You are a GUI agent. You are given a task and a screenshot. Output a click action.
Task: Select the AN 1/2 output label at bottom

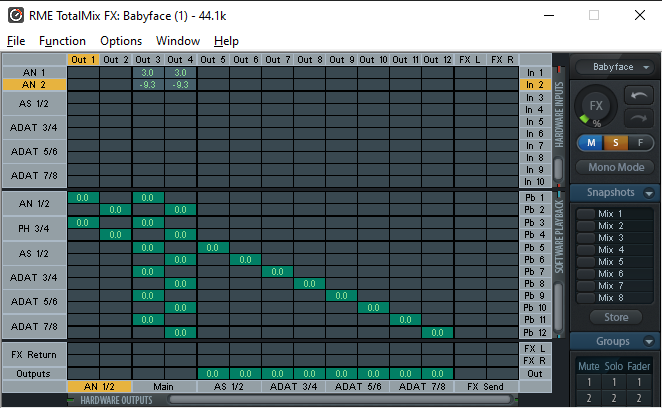(100, 386)
